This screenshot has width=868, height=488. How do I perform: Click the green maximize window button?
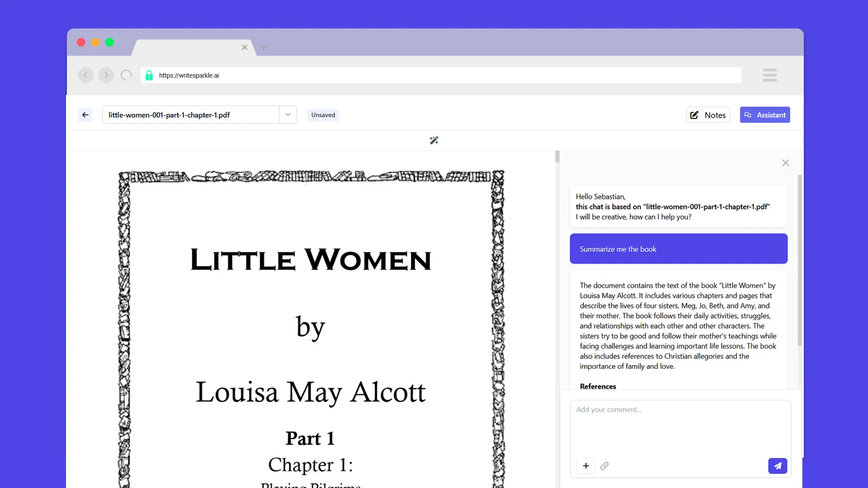point(109,42)
